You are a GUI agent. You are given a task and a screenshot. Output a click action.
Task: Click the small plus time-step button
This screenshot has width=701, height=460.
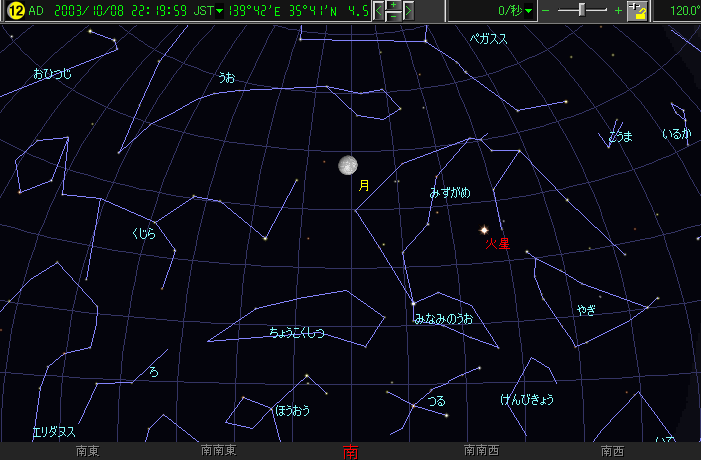[x=394, y=6]
